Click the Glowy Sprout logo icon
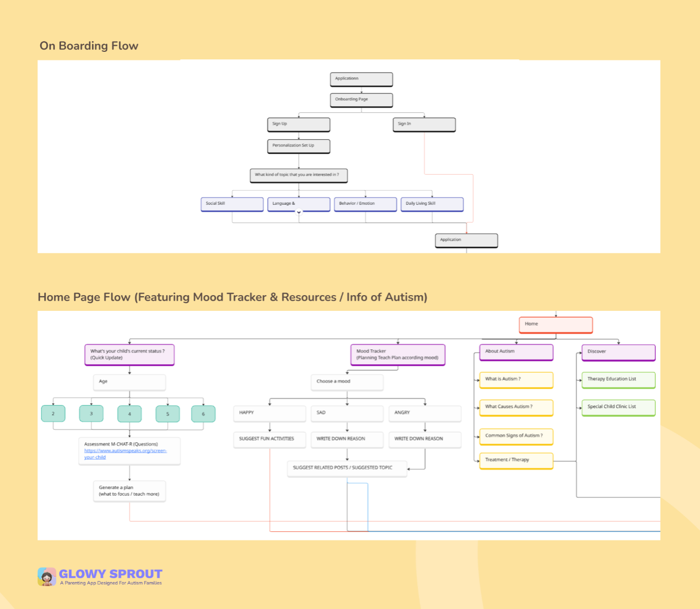 [47, 577]
